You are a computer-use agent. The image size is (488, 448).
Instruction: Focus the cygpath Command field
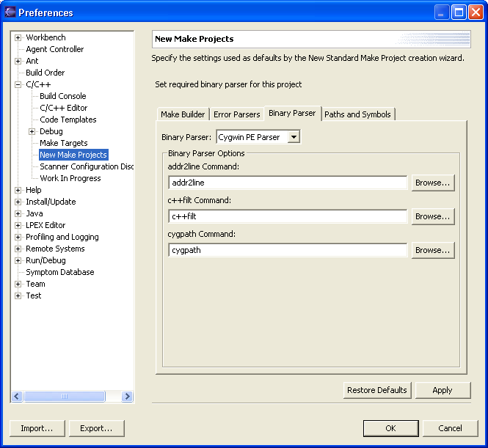coord(288,250)
